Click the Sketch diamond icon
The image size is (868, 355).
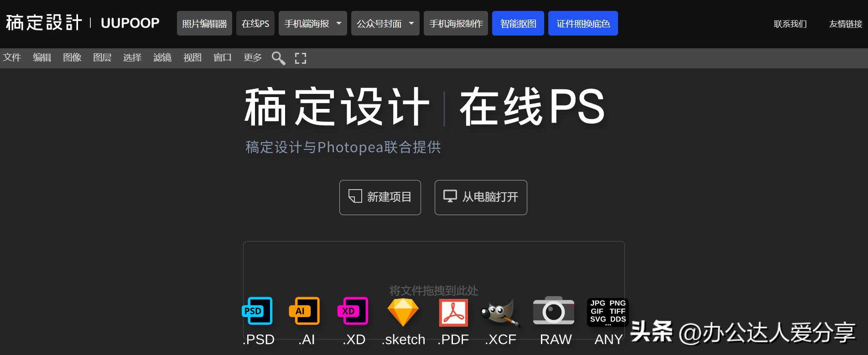point(403,312)
